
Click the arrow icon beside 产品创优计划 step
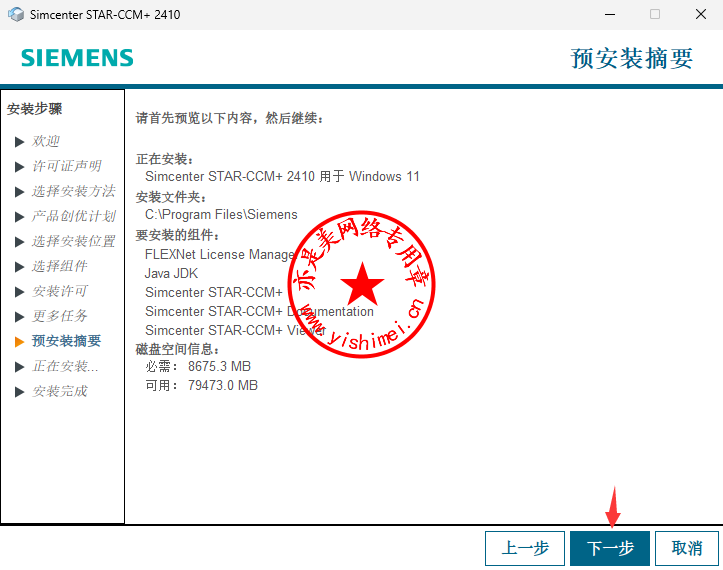(x=19, y=217)
